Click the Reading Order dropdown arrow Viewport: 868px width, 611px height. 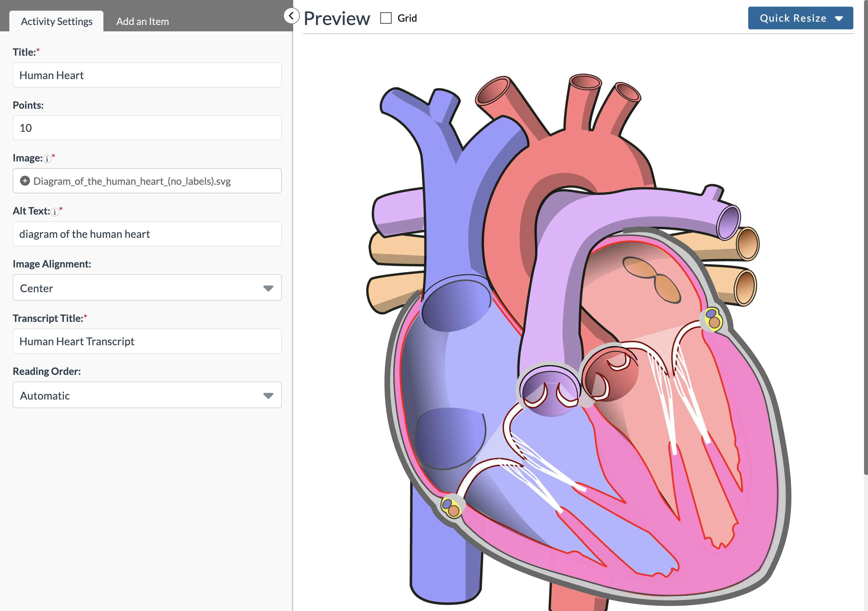click(x=268, y=396)
